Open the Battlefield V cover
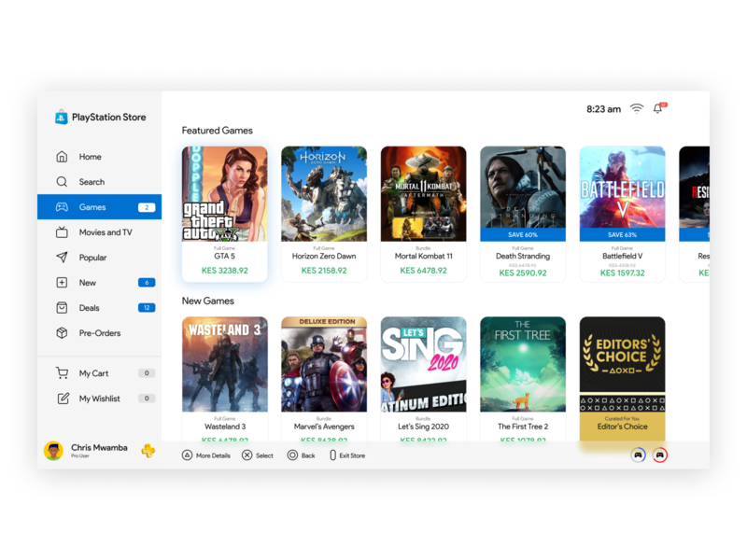The width and height of the screenshot is (747, 560). click(622, 188)
